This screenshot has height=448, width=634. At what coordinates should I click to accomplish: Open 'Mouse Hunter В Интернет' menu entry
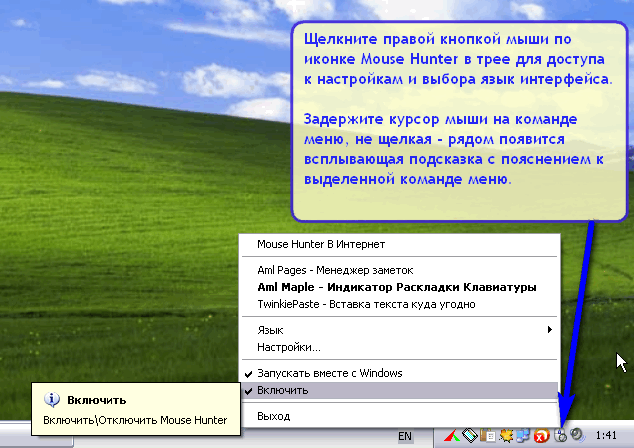tap(399, 244)
